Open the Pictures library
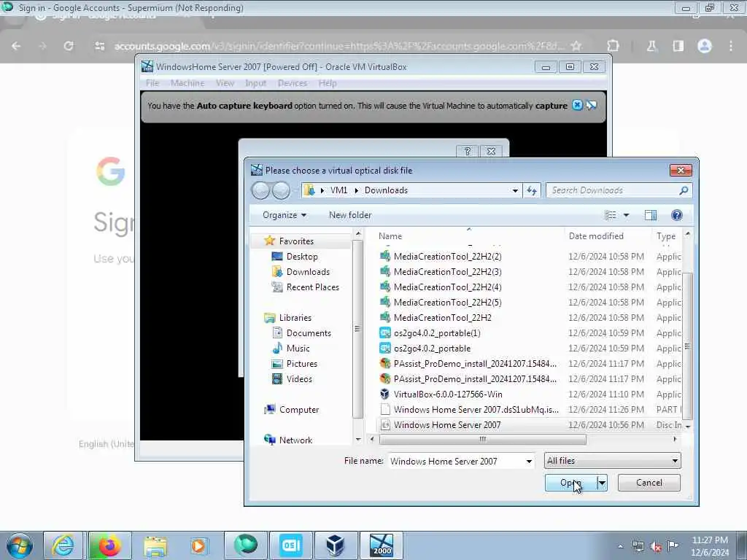The width and height of the screenshot is (747, 560). coord(301,364)
